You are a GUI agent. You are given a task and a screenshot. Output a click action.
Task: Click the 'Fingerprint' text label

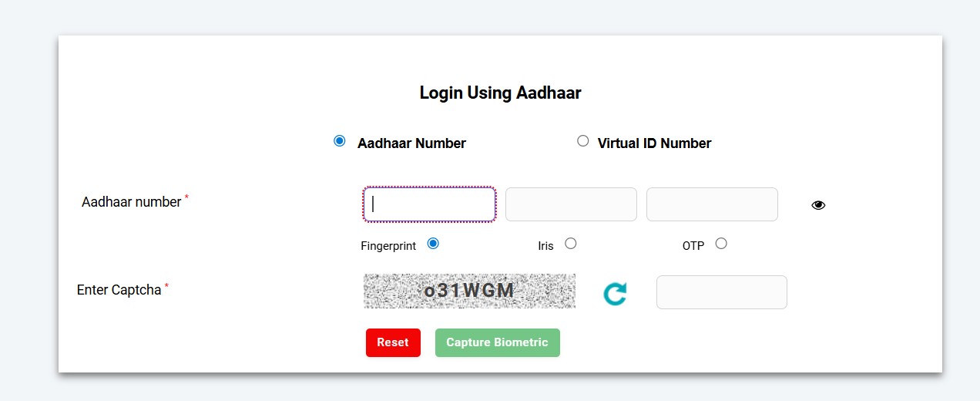pyautogui.click(x=388, y=246)
